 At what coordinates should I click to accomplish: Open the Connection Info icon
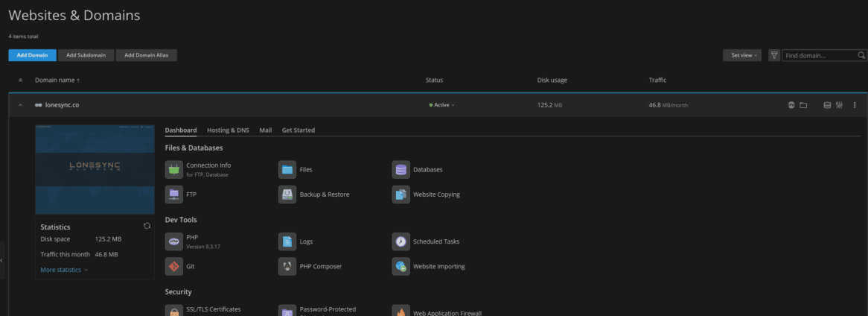click(173, 169)
